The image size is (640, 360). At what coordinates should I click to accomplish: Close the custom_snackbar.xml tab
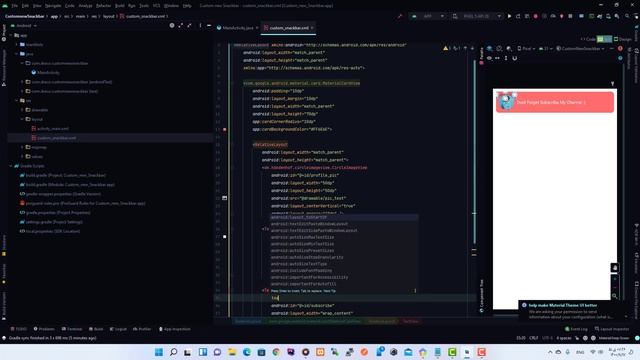[x=312, y=28]
